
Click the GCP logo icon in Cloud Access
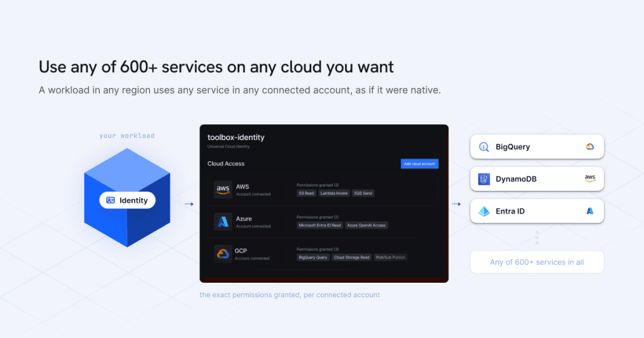tap(223, 254)
